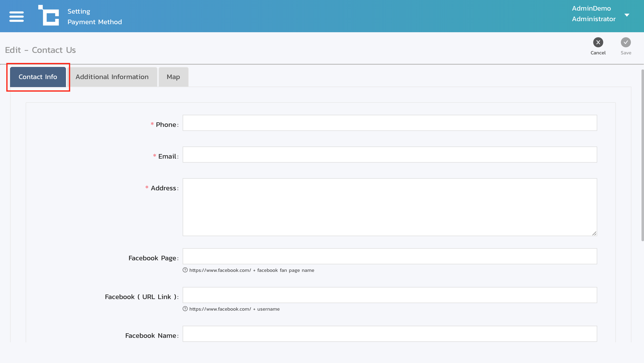Focus the Facebook Page input field
Image resolution: width=644 pixels, height=363 pixels.
pyautogui.click(x=389, y=256)
